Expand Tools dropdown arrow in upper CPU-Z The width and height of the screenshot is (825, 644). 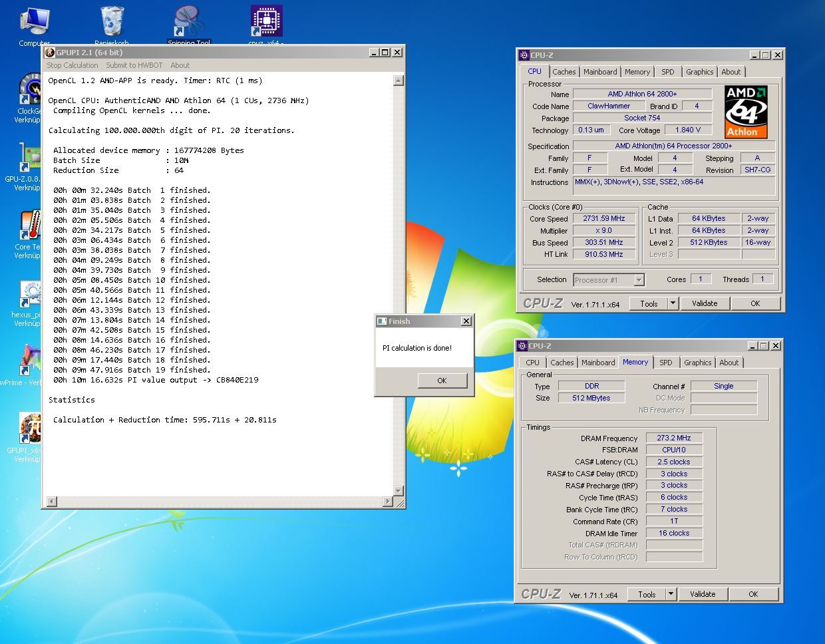tap(672, 303)
